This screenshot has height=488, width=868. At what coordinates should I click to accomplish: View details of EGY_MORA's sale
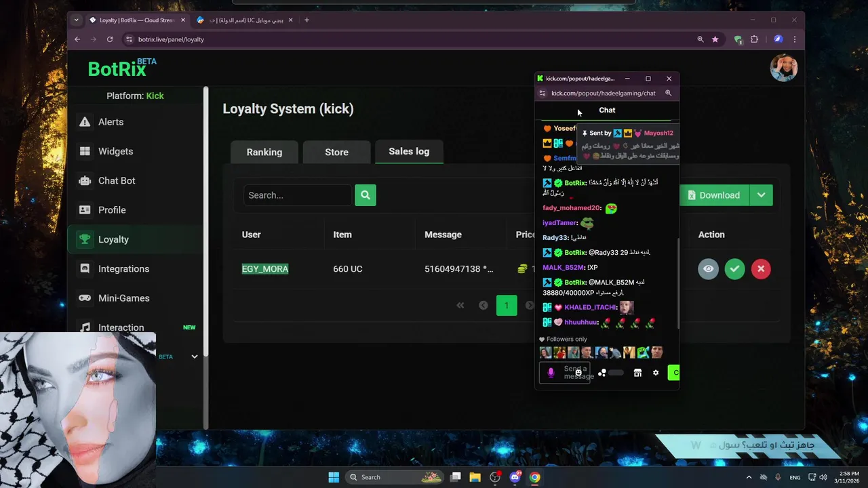(708, 269)
